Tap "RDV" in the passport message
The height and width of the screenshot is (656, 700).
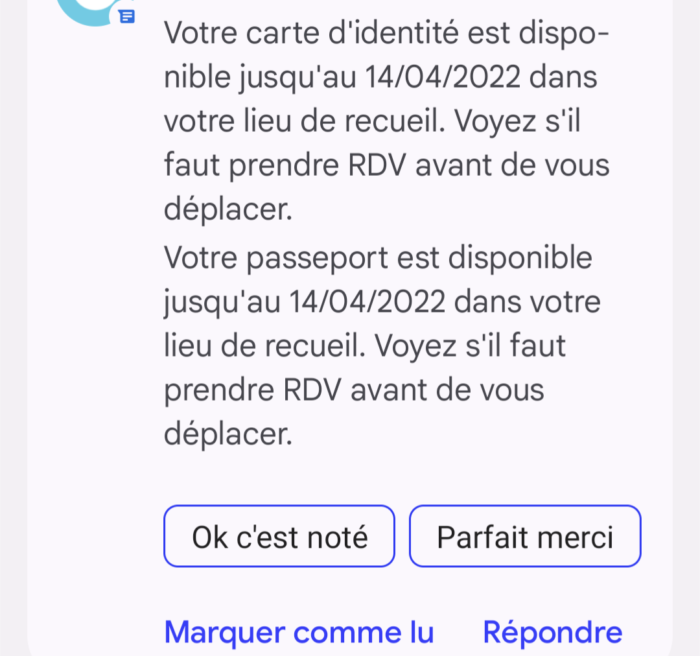(312, 390)
